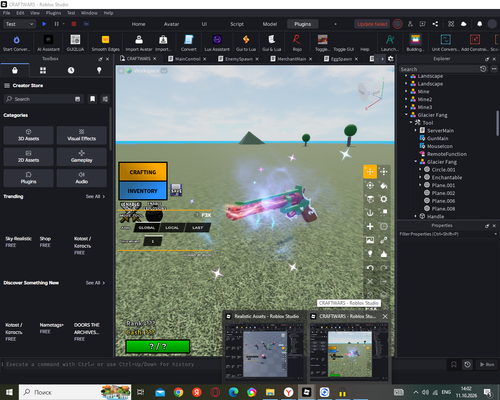This screenshot has height=400, width=500.
Task: Click the notifications bell icon
Action: pos(479,24)
